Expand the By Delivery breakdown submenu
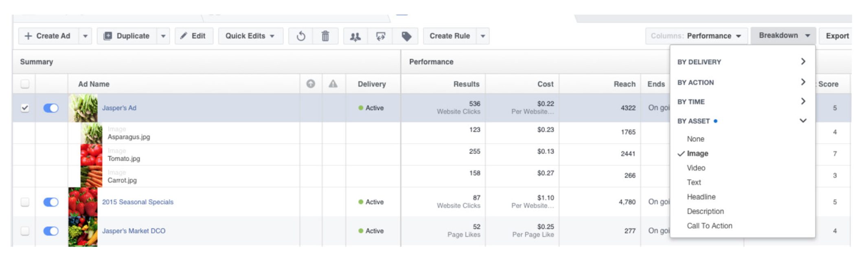Image resolution: width=868 pixels, height=265 pixels. click(742, 62)
